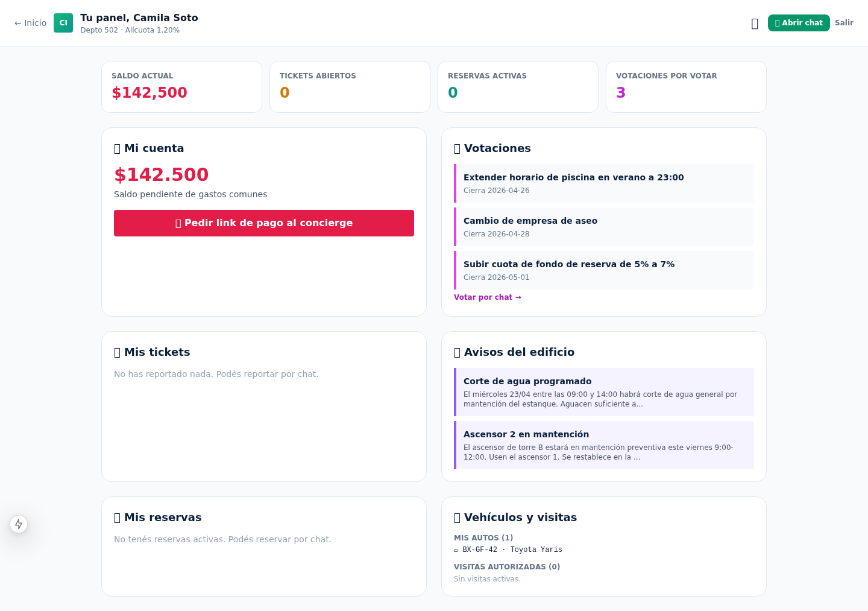Click the floating lightning bolt icon
This screenshot has height=611, width=868.
coord(19,524)
